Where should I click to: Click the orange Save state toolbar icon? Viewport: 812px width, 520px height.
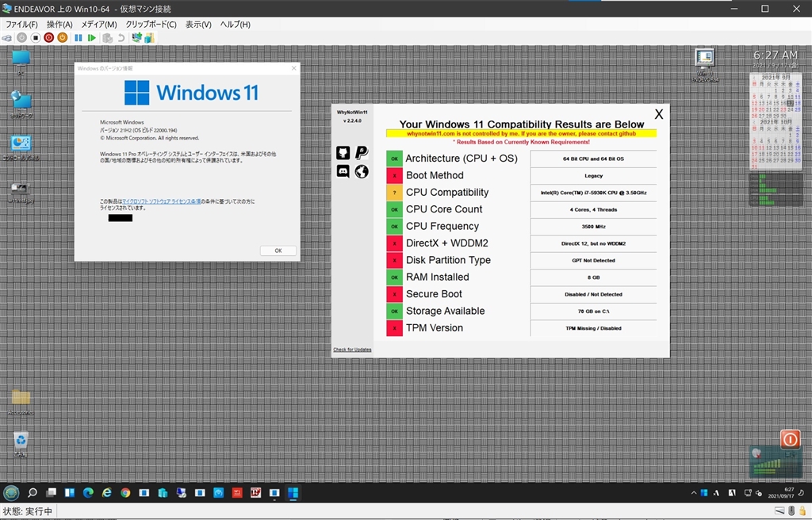[x=62, y=38]
